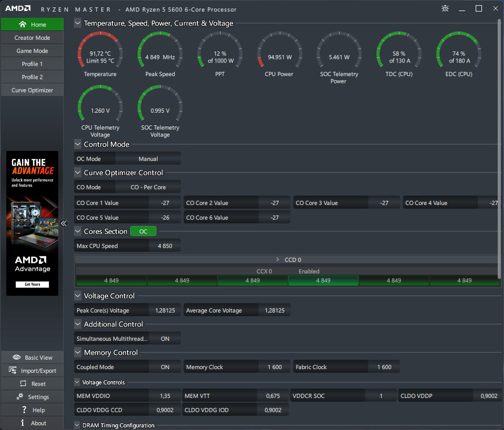This screenshot has height=430, width=504.
Task: Click CO Core 1 Value field
Action: [127, 202]
